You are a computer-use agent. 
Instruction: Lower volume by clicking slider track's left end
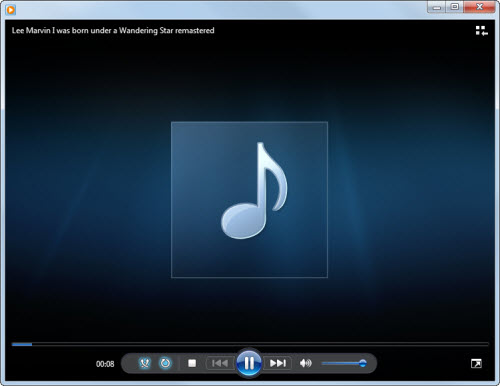[x=324, y=363]
